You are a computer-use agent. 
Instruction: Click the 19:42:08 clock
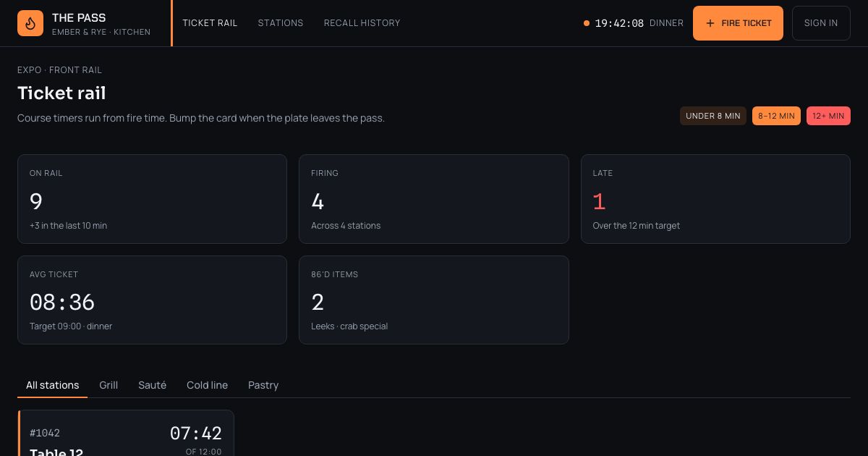click(619, 23)
